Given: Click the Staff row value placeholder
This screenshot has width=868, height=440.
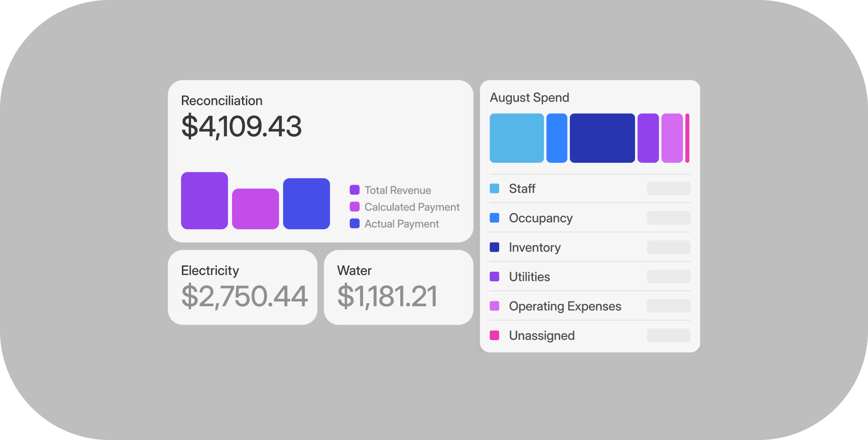Looking at the screenshot, I should pyautogui.click(x=668, y=188).
